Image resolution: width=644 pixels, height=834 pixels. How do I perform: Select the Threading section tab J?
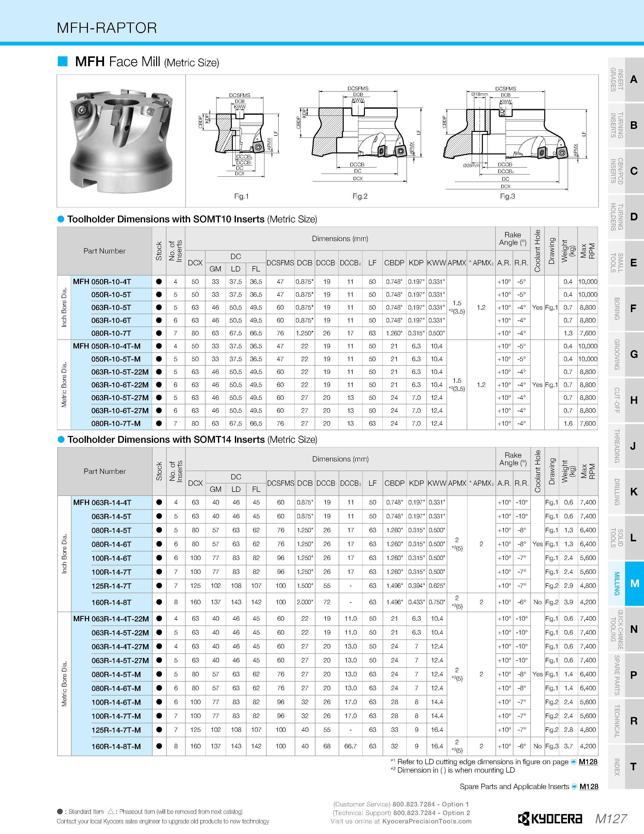[626, 446]
